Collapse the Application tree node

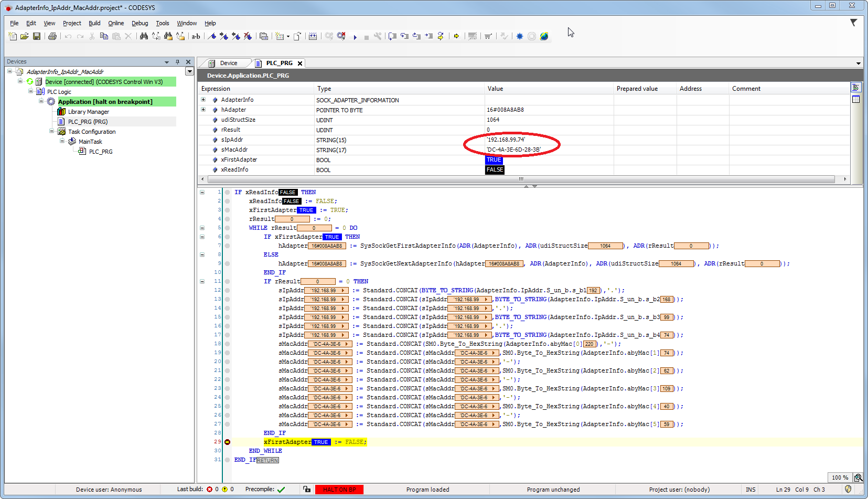(x=41, y=101)
